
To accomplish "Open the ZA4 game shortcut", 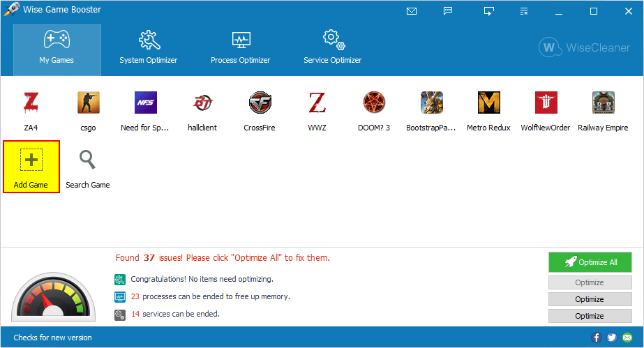I will pyautogui.click(x=30, y=103).
